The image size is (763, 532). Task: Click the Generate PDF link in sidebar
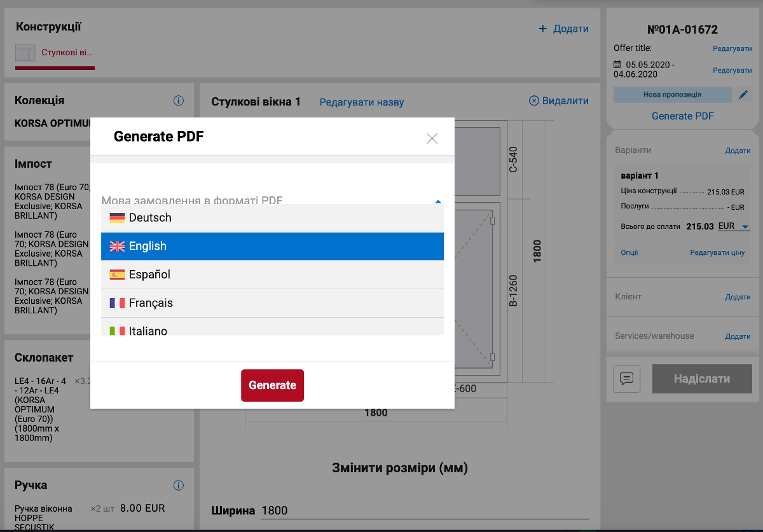point(682,116)
